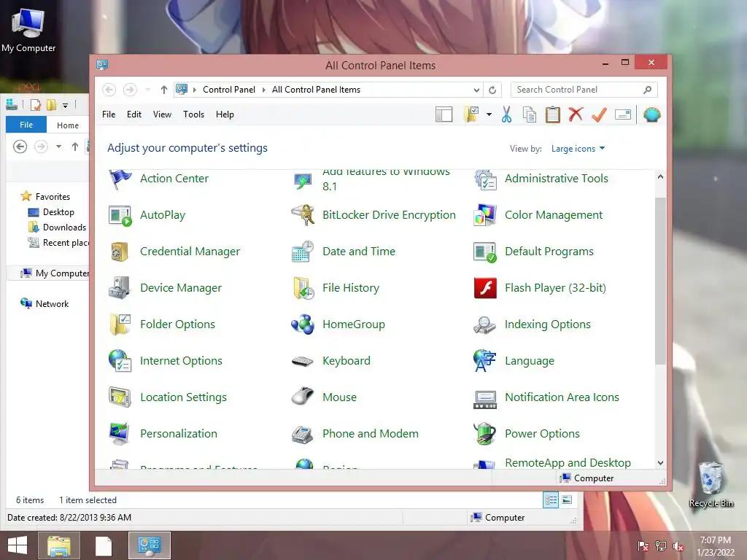Open Mouse icon
This screenshot has height=560, width=747.
pyautogui.click(x=303, y=396)
